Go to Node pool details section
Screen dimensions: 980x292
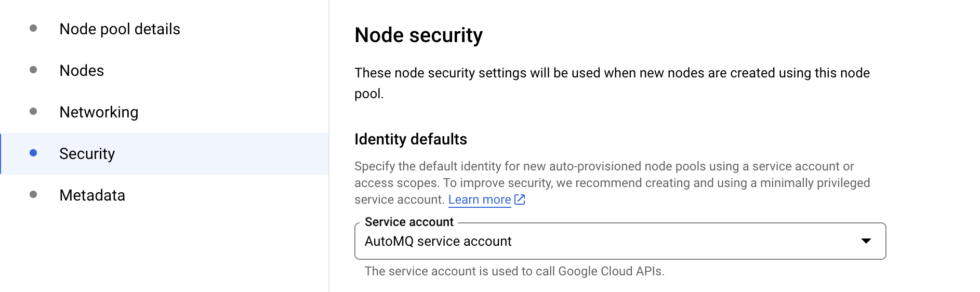pos(120,29)
